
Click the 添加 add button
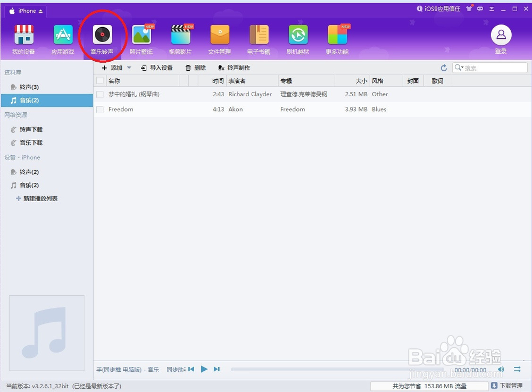[x=112, y=68]
